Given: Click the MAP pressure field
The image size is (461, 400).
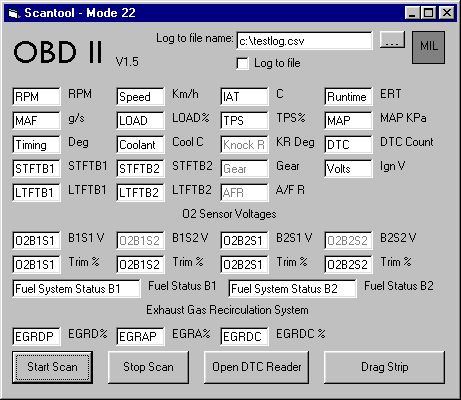Looking at the screenshot, I should tap(348, 121).
